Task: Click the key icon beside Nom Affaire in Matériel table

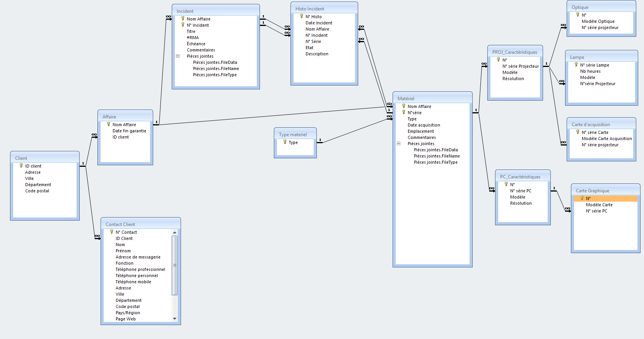Action: click(x=403, y=106)
